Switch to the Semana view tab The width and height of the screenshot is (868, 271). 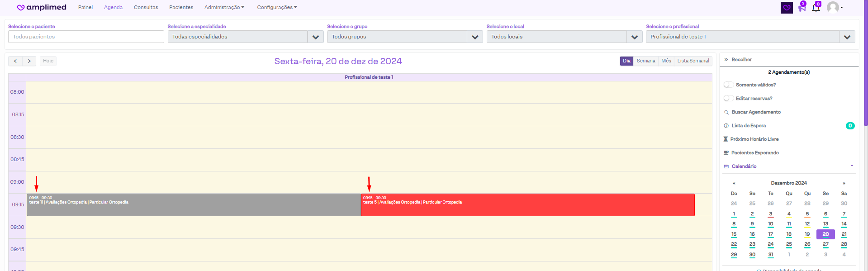pos(645,61)
